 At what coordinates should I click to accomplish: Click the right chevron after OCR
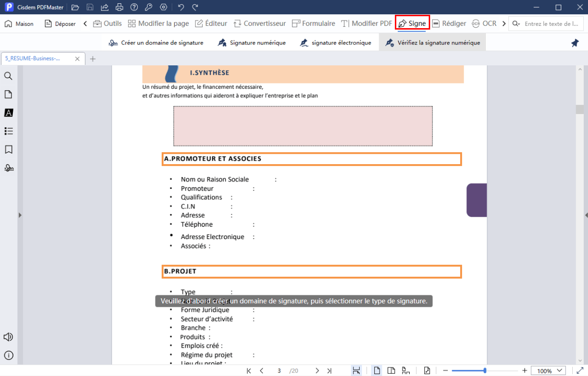[504, 23]
